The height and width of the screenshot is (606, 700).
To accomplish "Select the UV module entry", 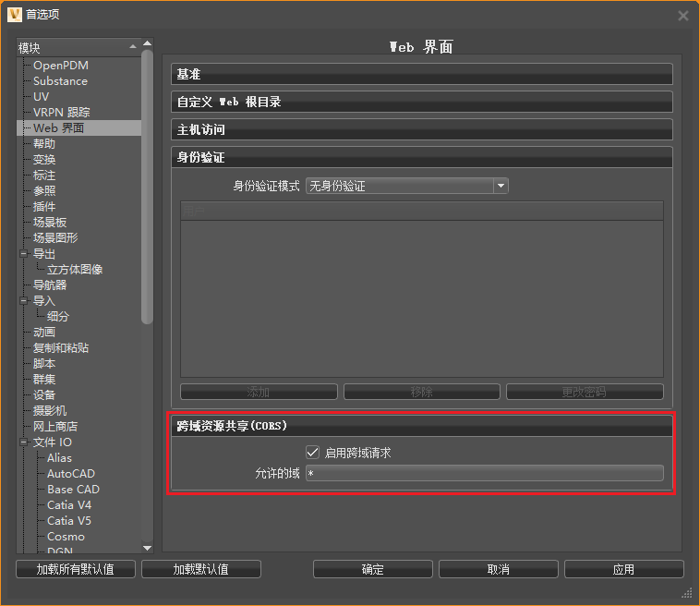I will point(41,96).
